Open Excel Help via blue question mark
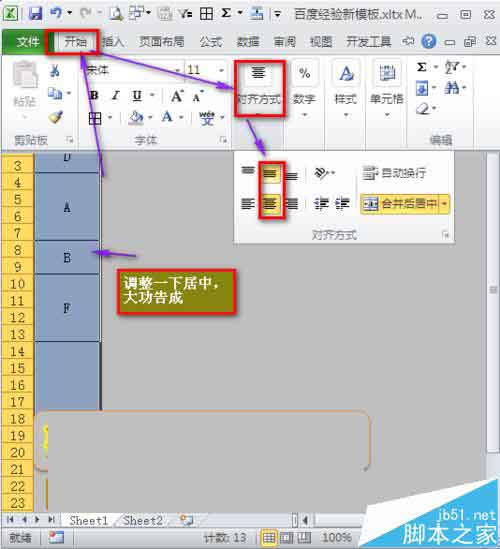Image resolution: width=500 pixels, height=549 pixels. [x=429, y=41]
